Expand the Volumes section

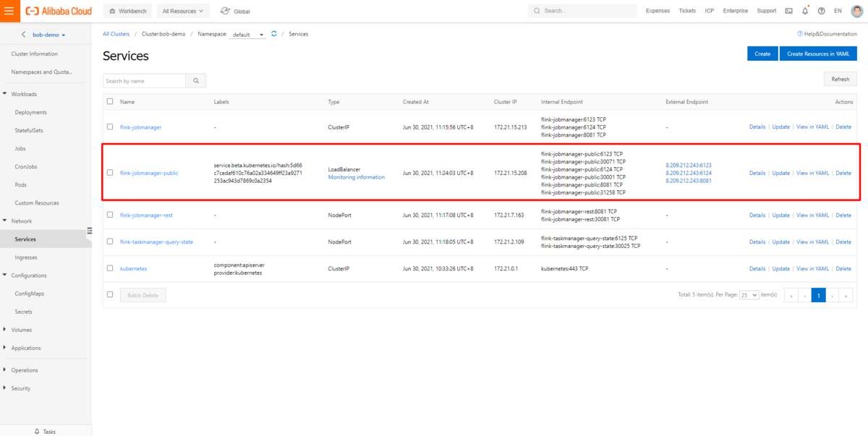[x=6, y=330]
